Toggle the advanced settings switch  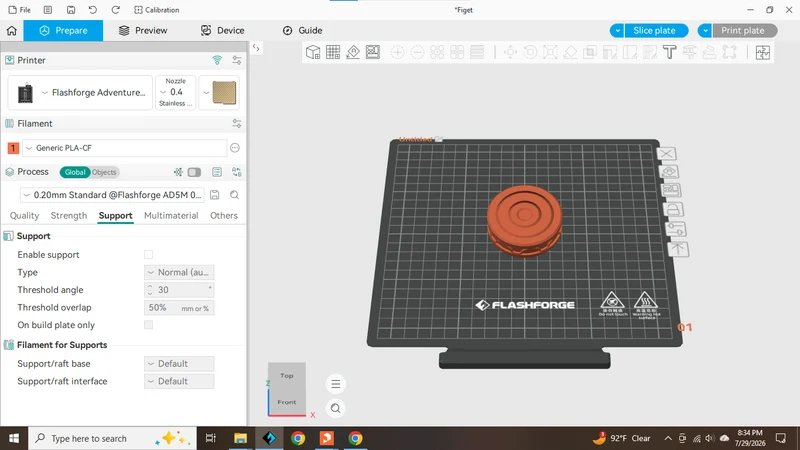coord(194,172)
